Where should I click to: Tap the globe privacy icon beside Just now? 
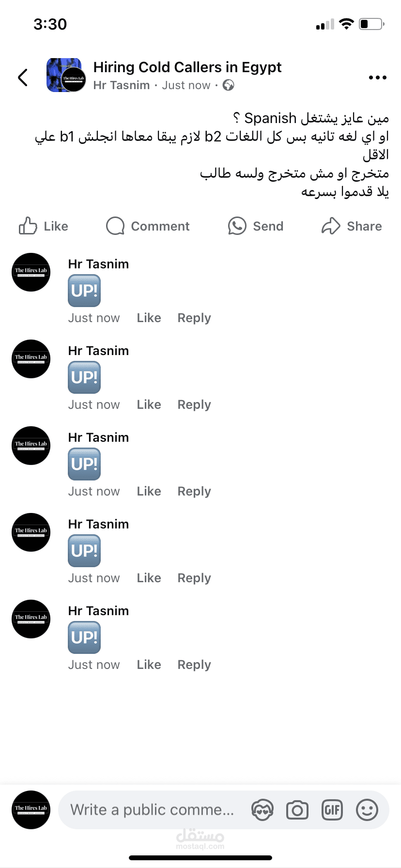(x=228, y=85)
